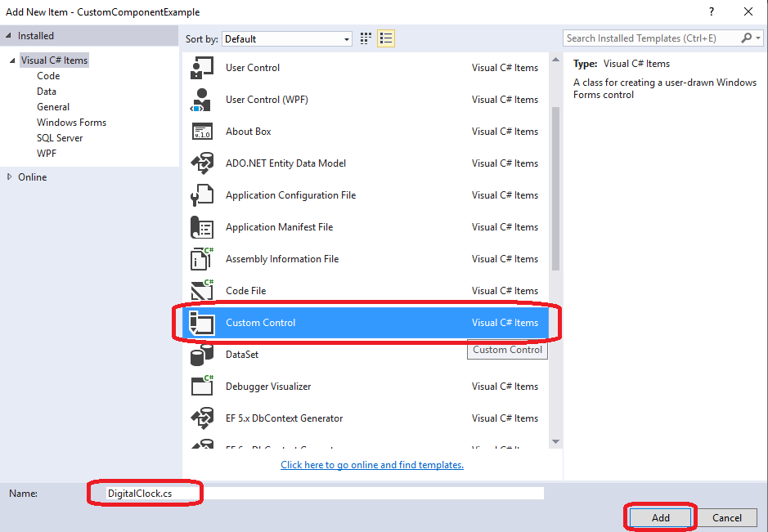768x532 pixels.
Task: Click the 'User Control' template name
Action: [253, 68]
